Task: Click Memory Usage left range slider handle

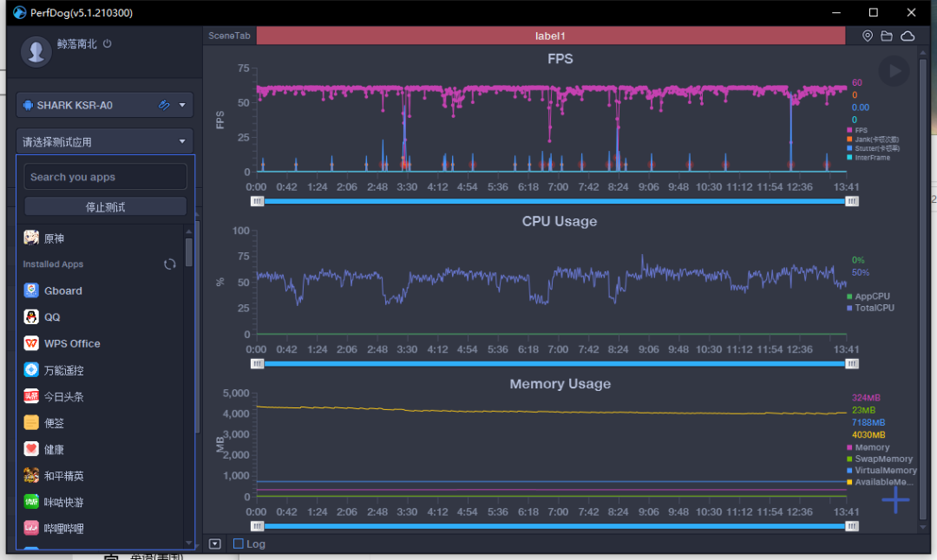Action: (x=257, y=526)
